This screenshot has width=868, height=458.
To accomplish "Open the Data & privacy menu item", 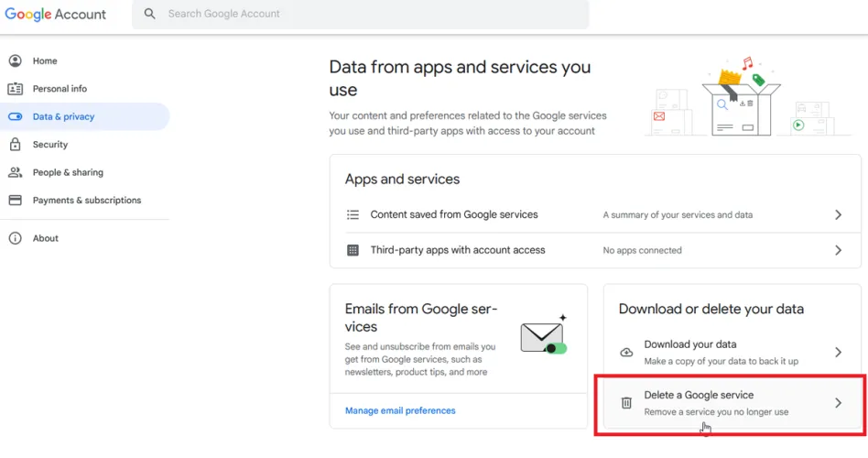I will click(64, 117).
